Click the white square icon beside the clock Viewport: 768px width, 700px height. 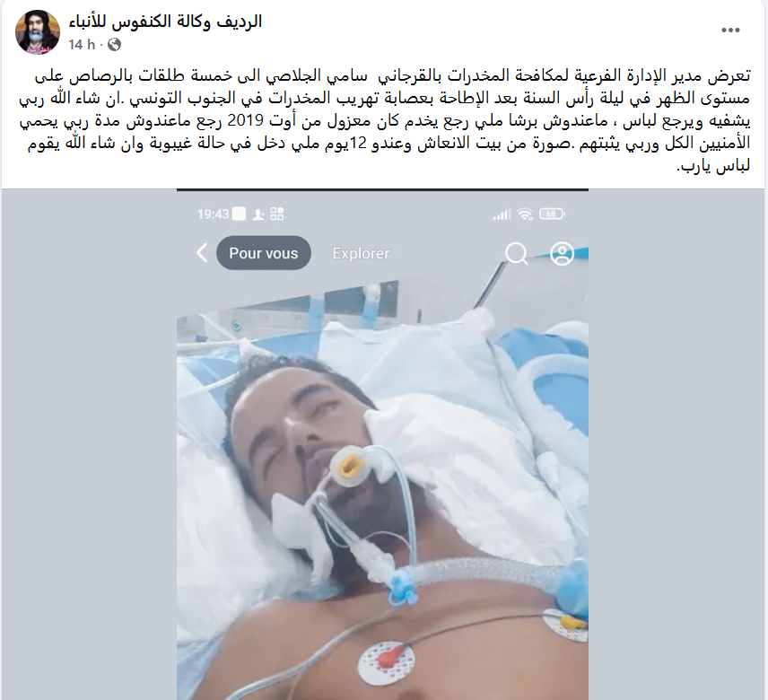click(239, 214)
